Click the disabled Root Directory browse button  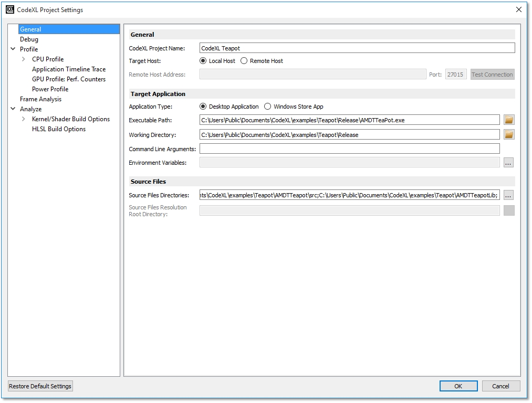(509, 210)
